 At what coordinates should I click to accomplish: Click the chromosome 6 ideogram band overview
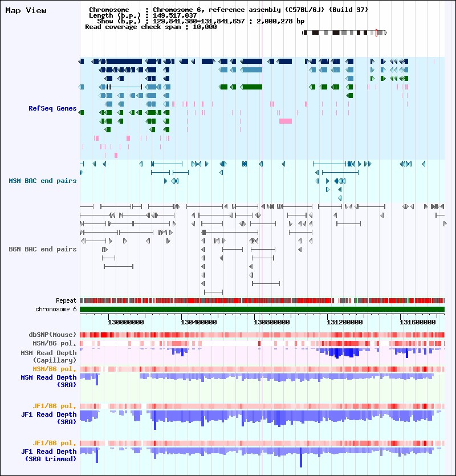click(345, 32)
